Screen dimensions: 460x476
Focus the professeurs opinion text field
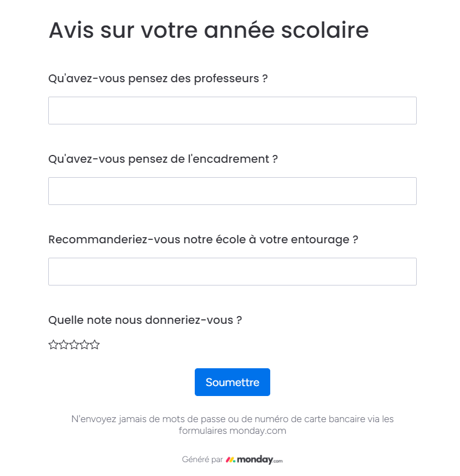[232, 111]
